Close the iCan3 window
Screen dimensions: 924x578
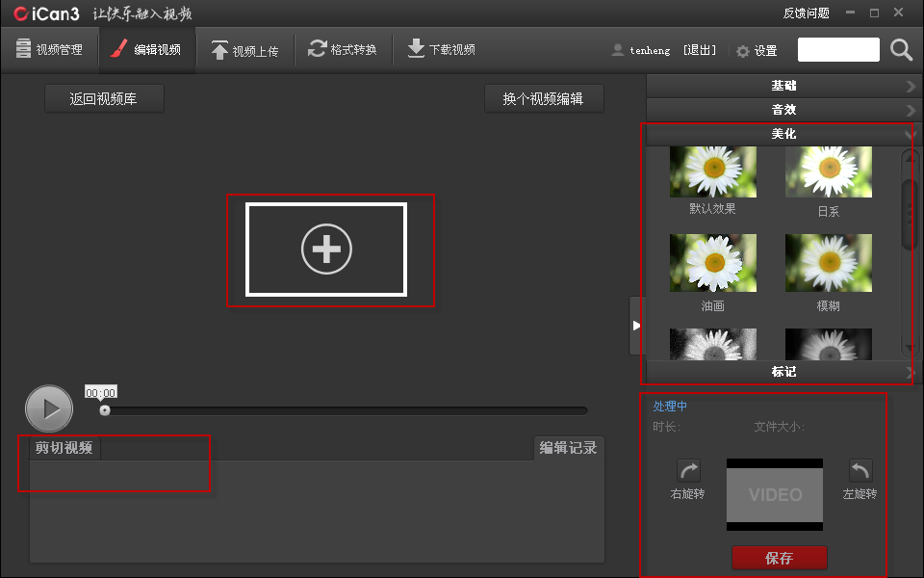coord(898,13)
